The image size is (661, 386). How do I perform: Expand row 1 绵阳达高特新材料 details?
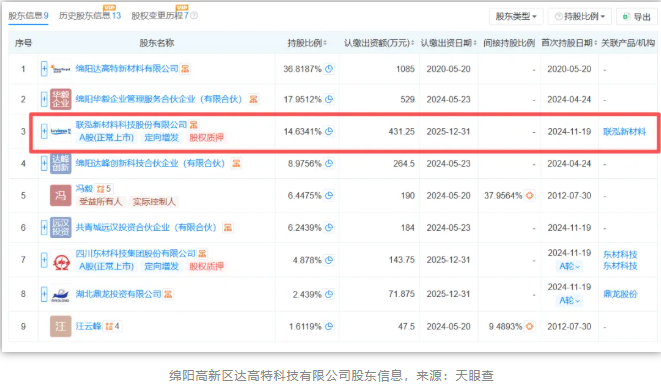[x=44, y=69]
